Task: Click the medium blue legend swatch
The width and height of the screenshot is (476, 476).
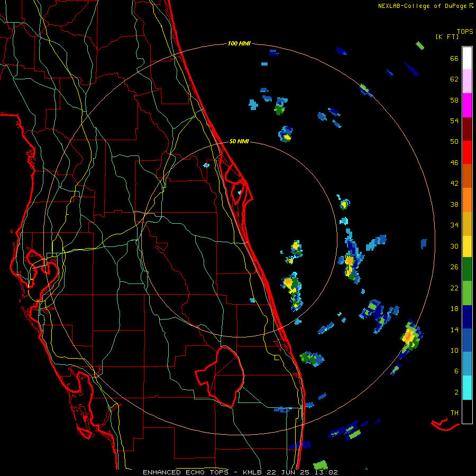Action: click(467, 340)
